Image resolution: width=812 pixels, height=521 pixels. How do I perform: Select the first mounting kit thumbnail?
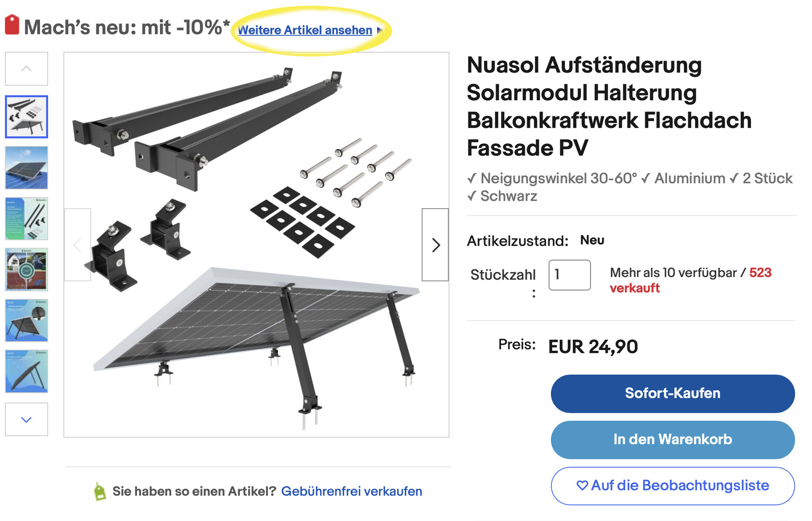[27, 117]
